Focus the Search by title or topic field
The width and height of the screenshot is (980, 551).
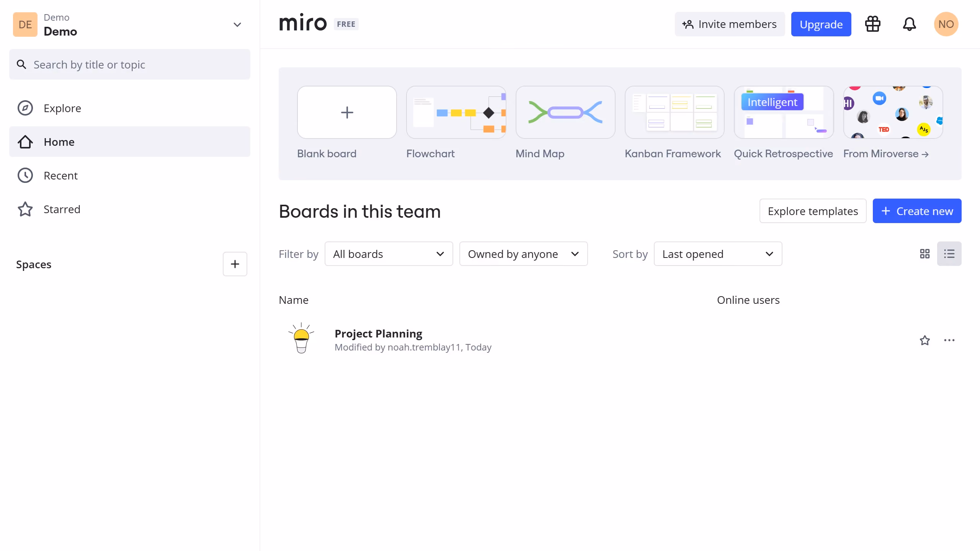(130, 64)
